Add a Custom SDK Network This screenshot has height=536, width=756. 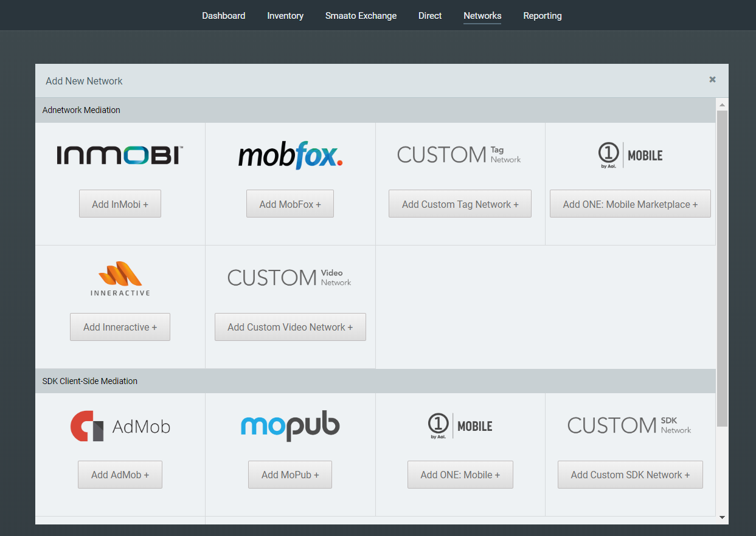[x=630, y=475]
